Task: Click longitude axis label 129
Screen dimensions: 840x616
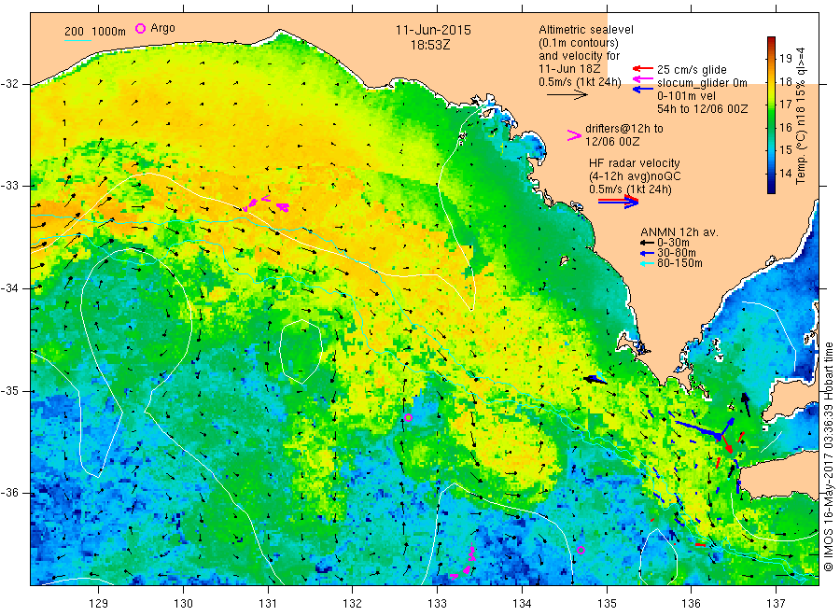Action: (99, 604)
